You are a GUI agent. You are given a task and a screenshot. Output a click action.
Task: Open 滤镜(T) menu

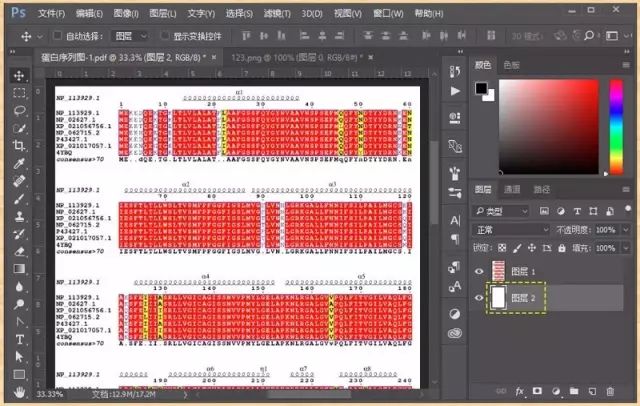click(x=277, y=13)
